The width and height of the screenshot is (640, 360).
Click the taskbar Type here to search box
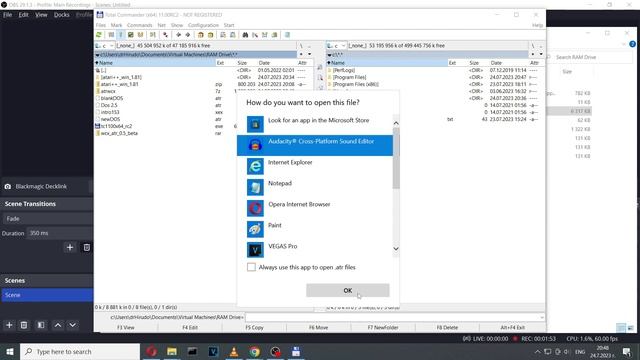(x=80, y=351)
